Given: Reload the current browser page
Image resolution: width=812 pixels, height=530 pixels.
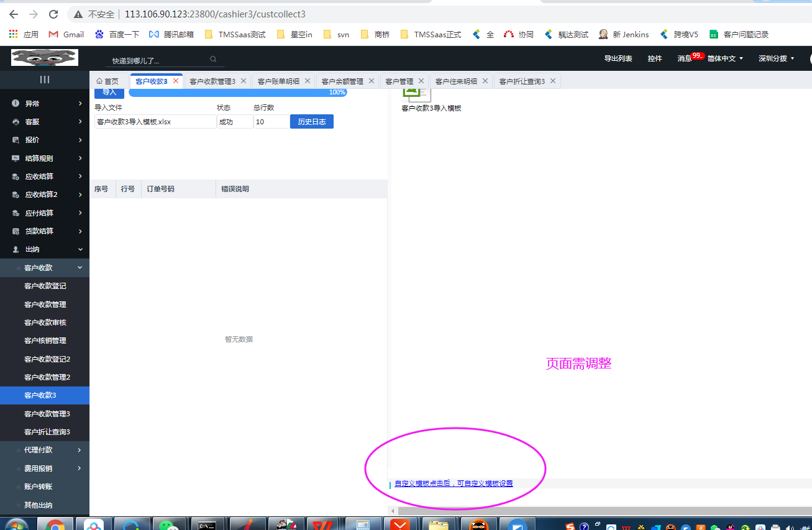Looking at the screenshot, I should pyautogui.click(x=53, y=14).
